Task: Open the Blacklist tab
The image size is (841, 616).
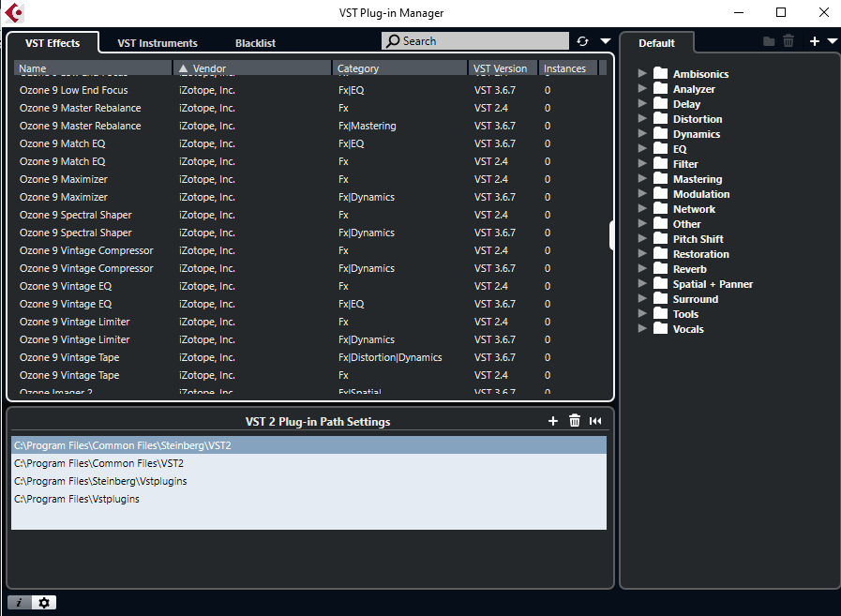Action: click(255, 43)
